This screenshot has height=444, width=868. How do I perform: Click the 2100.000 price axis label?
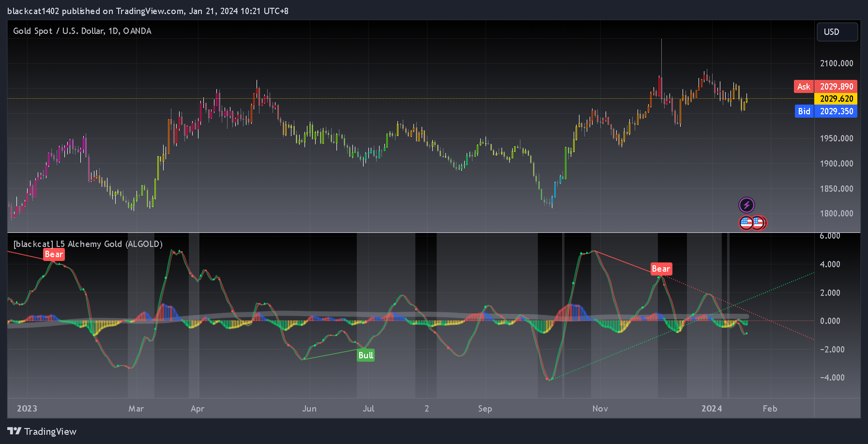837,63
